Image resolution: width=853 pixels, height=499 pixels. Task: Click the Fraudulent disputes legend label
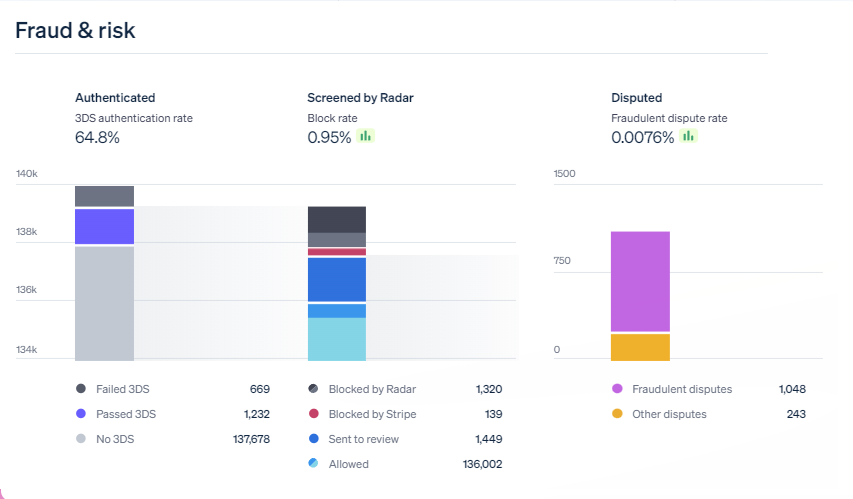(x=682, y=389)
